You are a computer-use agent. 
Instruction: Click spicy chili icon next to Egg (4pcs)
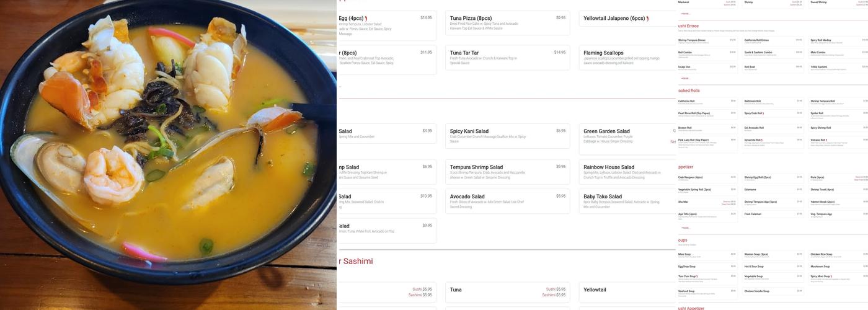pos(366,19)
